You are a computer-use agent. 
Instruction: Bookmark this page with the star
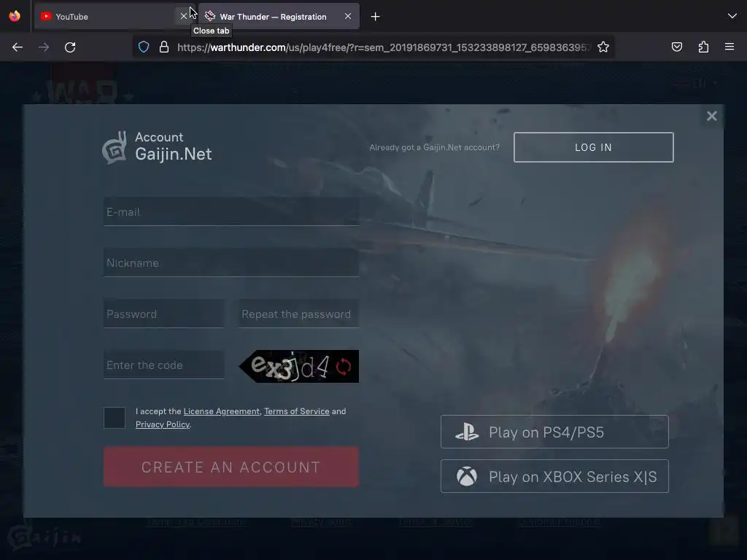(x=603, y=47)
